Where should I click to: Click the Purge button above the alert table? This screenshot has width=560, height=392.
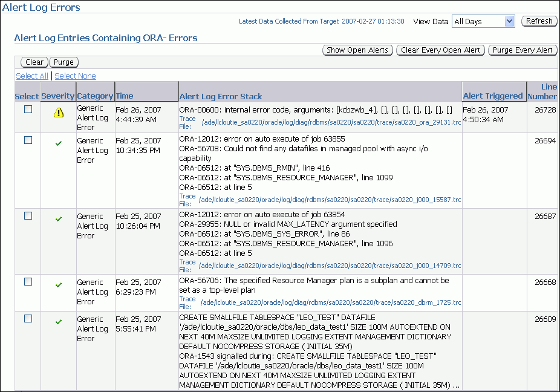click(x=63, y=62)
